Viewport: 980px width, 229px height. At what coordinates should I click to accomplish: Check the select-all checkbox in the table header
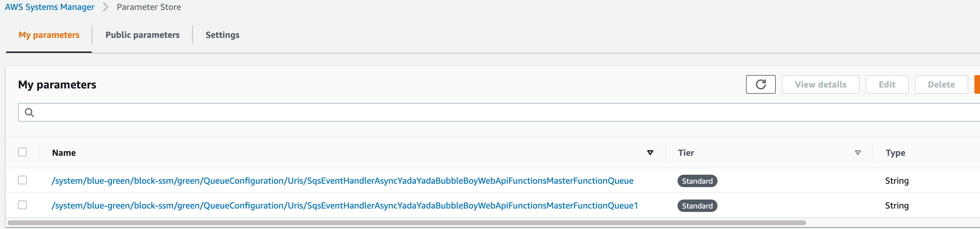click(x=22, y=152)
